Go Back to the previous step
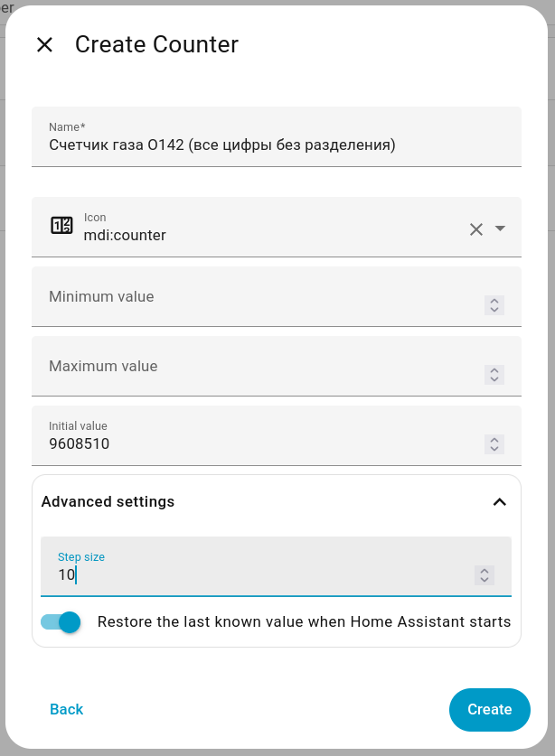The height and width of the screenshot is (756, 555). pyautogui.click(x=66, y=710)
